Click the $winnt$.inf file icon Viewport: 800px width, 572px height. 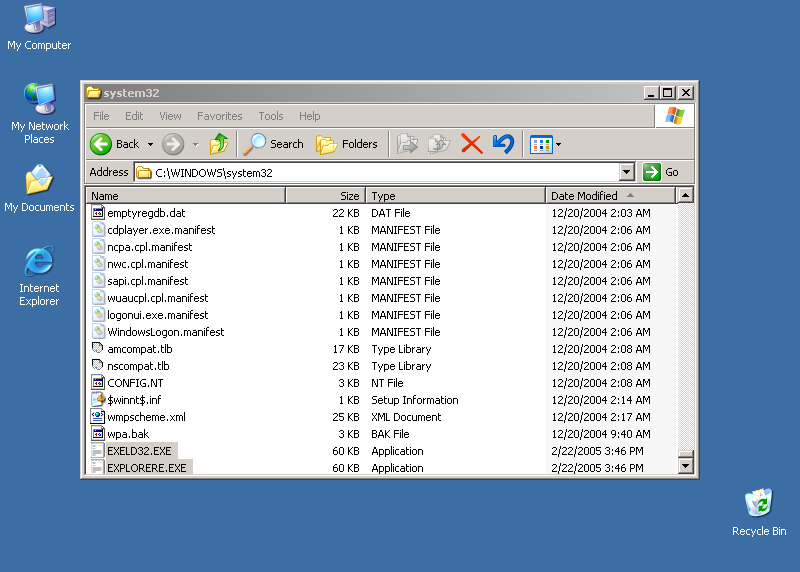[98, 400]
